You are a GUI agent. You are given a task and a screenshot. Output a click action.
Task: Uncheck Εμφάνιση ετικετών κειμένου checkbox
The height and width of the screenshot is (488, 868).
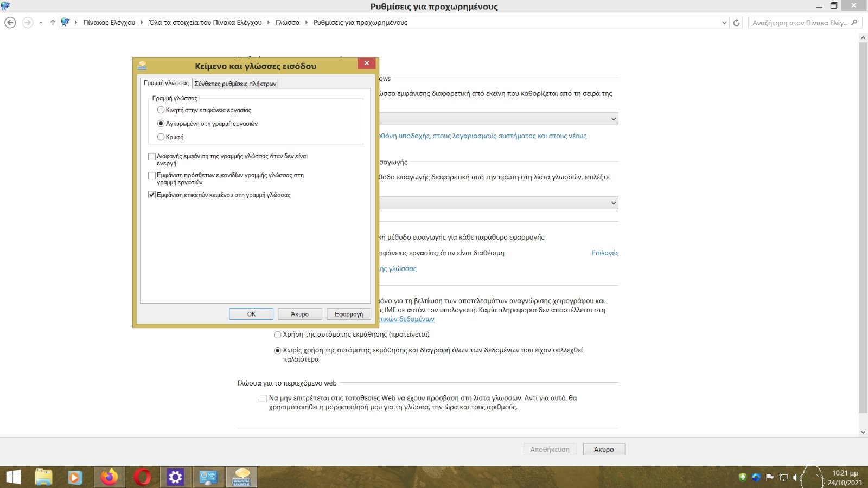(x=152, y=195)
